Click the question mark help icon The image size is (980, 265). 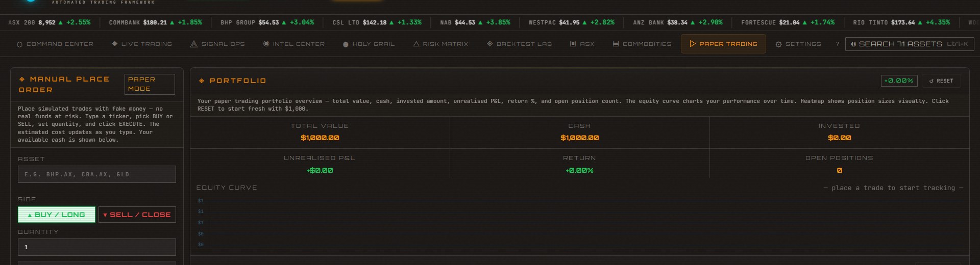837,44
